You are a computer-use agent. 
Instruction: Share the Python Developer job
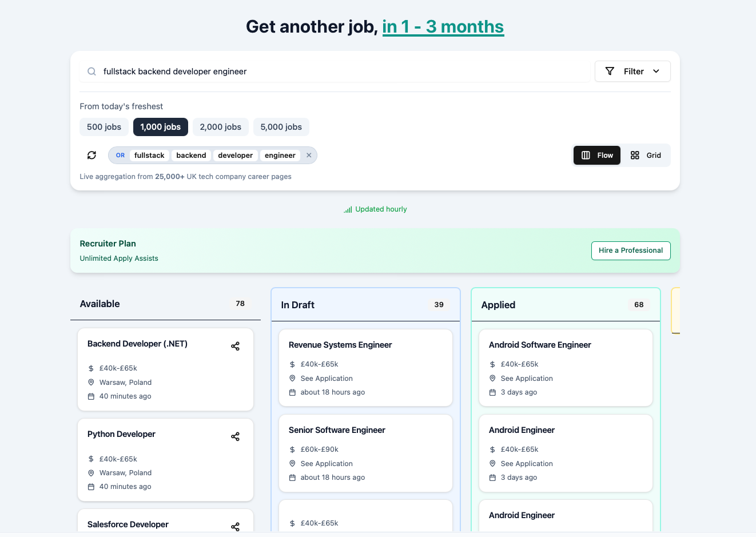coord(235,437)
